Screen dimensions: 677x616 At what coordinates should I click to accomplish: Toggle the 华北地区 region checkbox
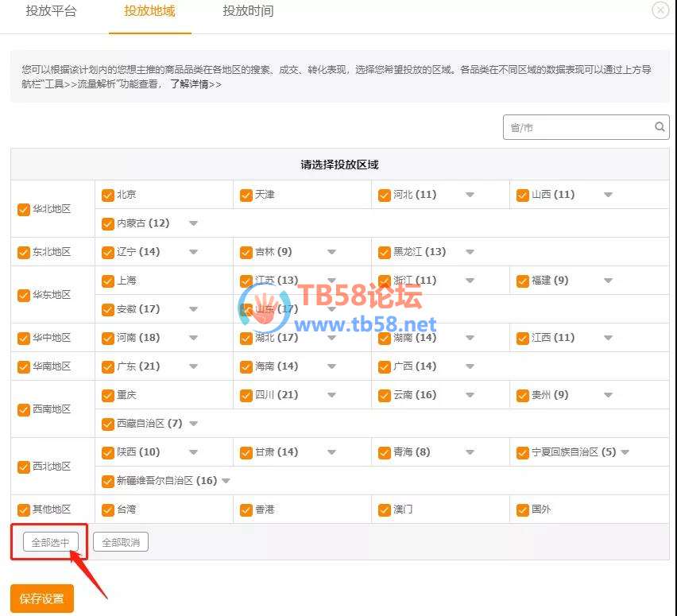coord(24,209)
